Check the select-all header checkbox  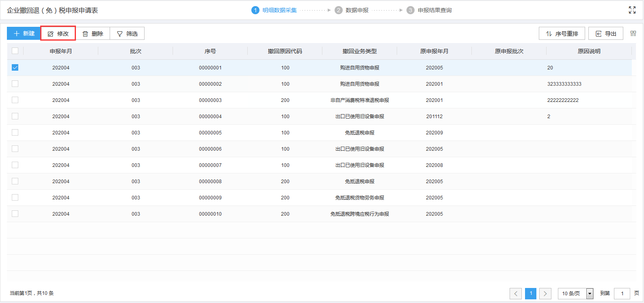pyautogui.click(x=15, y=51)
